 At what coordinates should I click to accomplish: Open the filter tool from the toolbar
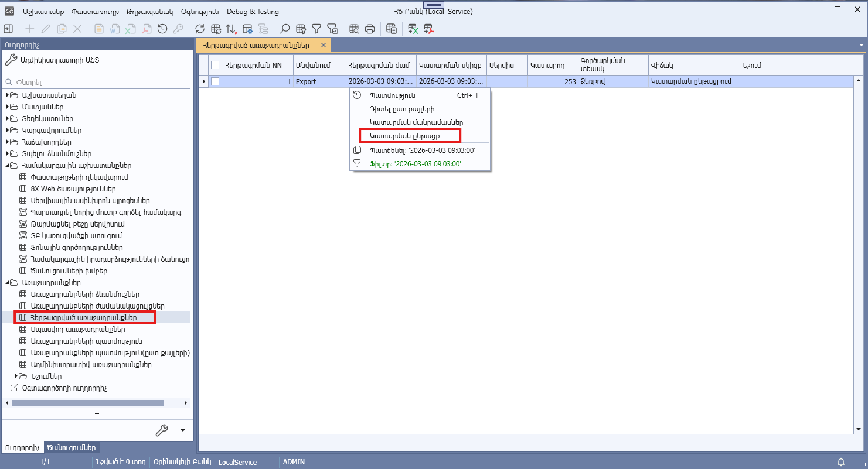pyautogui.click(x=316, y=28)
